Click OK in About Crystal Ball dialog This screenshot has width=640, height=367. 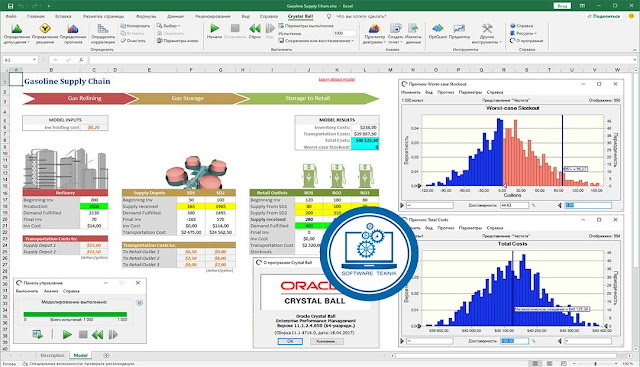(290, 341)
